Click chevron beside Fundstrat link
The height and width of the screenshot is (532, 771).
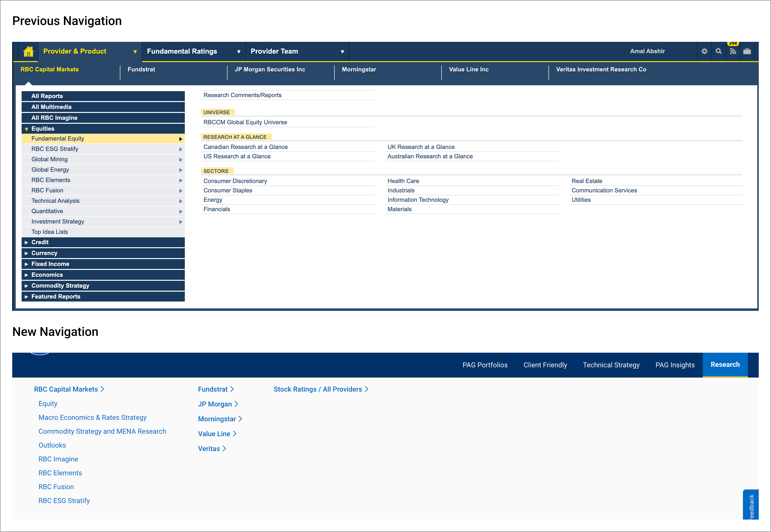click(x=232, y=389)
